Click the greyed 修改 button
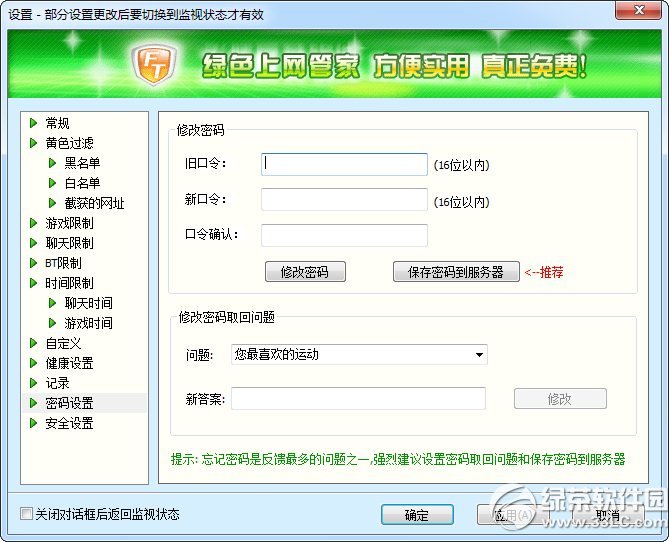Image resolution: width=669 pixels, height=542 pixels. (x=560, y=399)
